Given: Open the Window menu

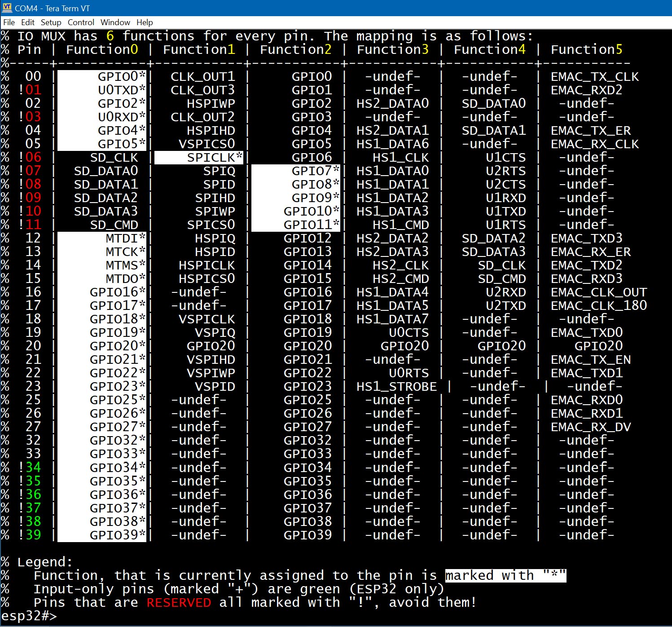Looking at the screenshot, I should pos(115,22).
